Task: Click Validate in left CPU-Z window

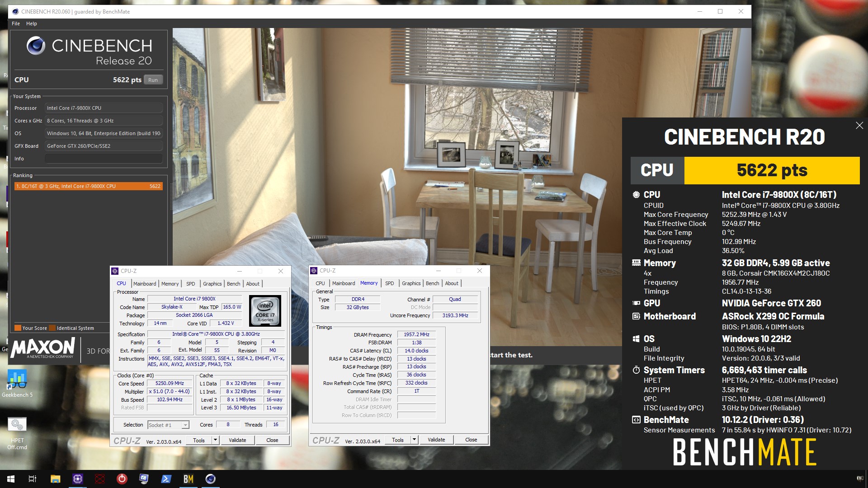Action: point(237,440)
